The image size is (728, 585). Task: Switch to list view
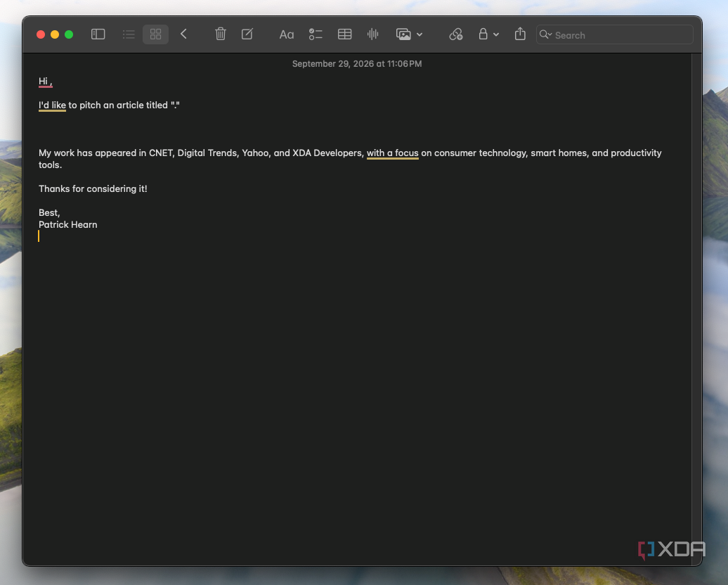129,34
